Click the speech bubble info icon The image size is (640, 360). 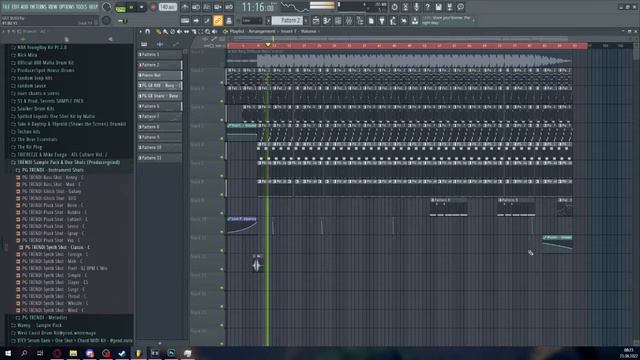pos(460,7)
